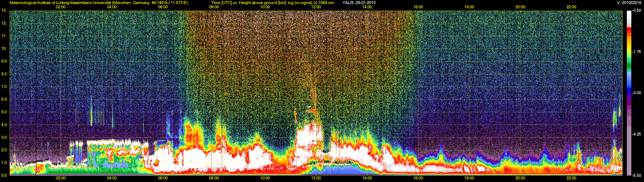
Task: Click the 7.0 height axis label
Action: pos(4,87)
